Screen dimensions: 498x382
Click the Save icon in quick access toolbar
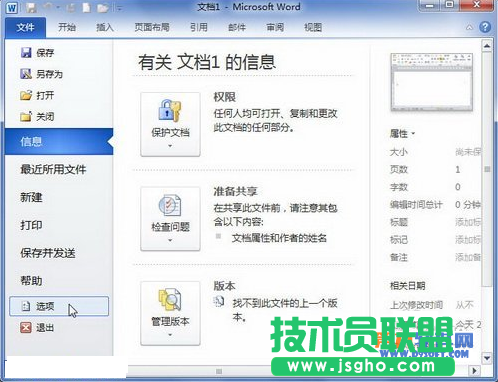pos(32,8)
